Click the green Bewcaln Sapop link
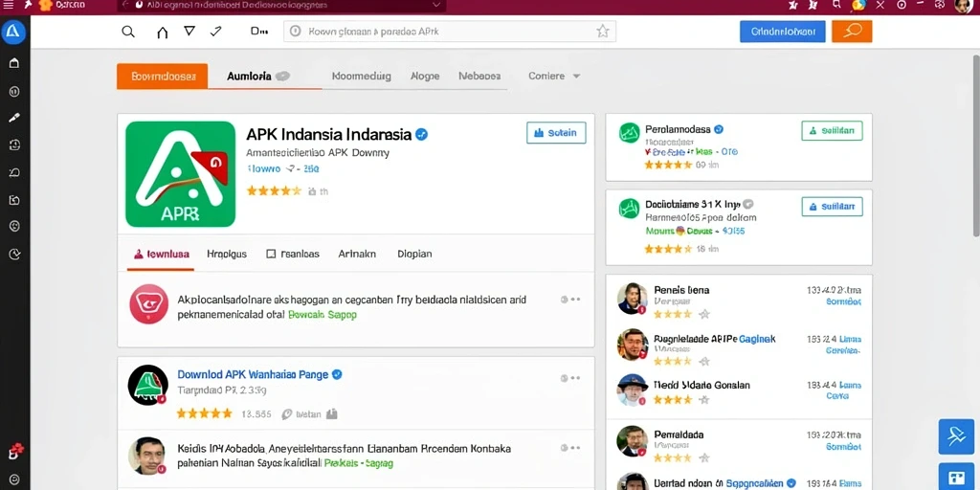The height and width of the screenshot is (490, 980). pyautogui.click(x=322, y=315)
